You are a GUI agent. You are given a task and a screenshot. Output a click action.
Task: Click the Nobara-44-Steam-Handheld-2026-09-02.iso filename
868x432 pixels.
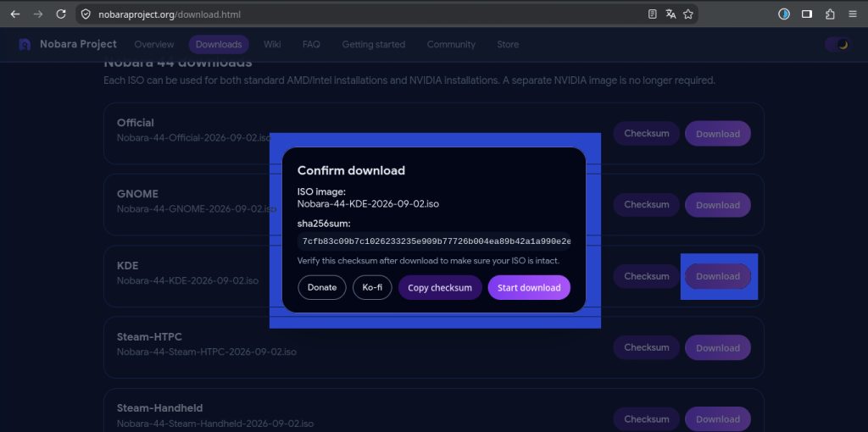click(215, 424)
